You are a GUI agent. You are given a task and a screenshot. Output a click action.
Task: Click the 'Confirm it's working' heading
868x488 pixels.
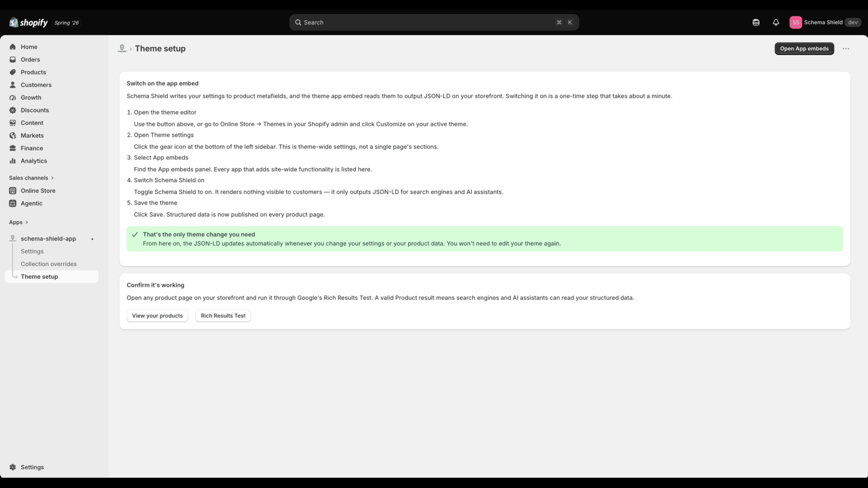[156, 285]
